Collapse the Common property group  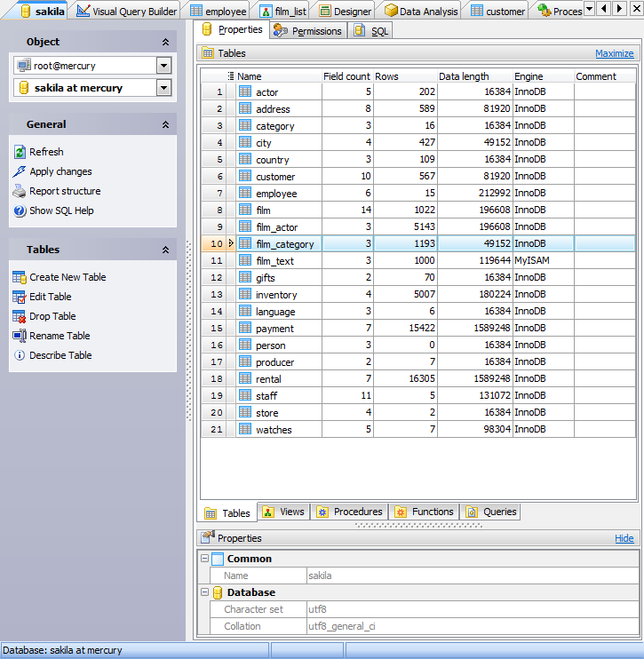(x=204, y=559)
